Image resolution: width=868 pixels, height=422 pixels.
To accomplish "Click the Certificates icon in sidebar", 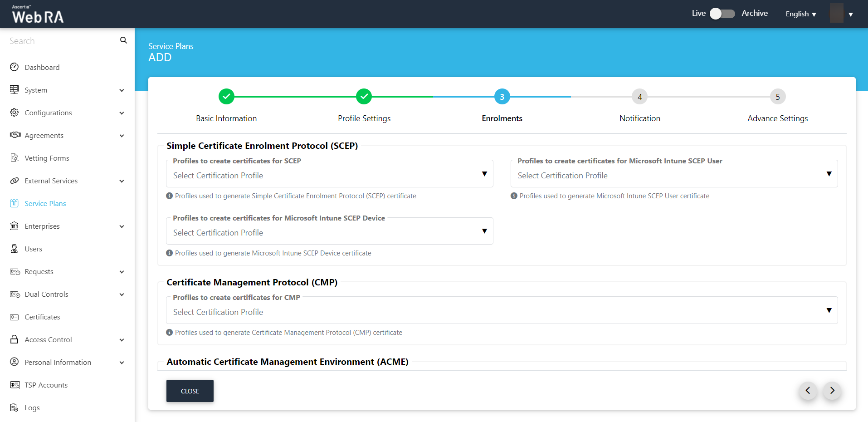I will click(15, 317).
